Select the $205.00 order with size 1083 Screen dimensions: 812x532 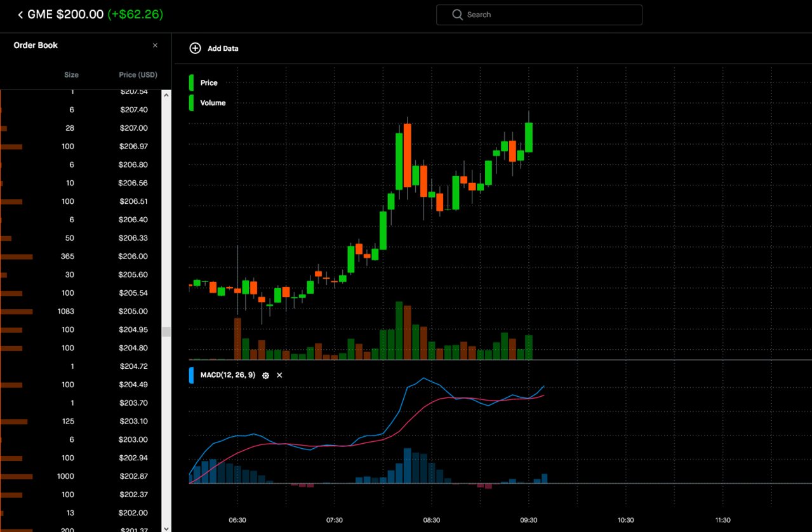[81, 312]
